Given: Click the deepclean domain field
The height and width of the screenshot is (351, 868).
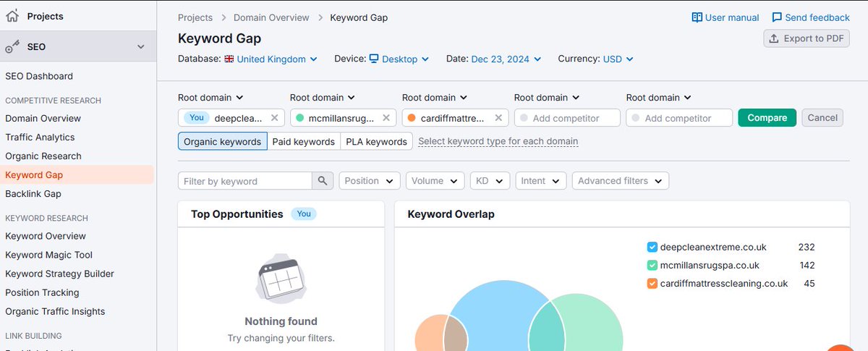Looking at the screenshot, I should tap(231, 118).
